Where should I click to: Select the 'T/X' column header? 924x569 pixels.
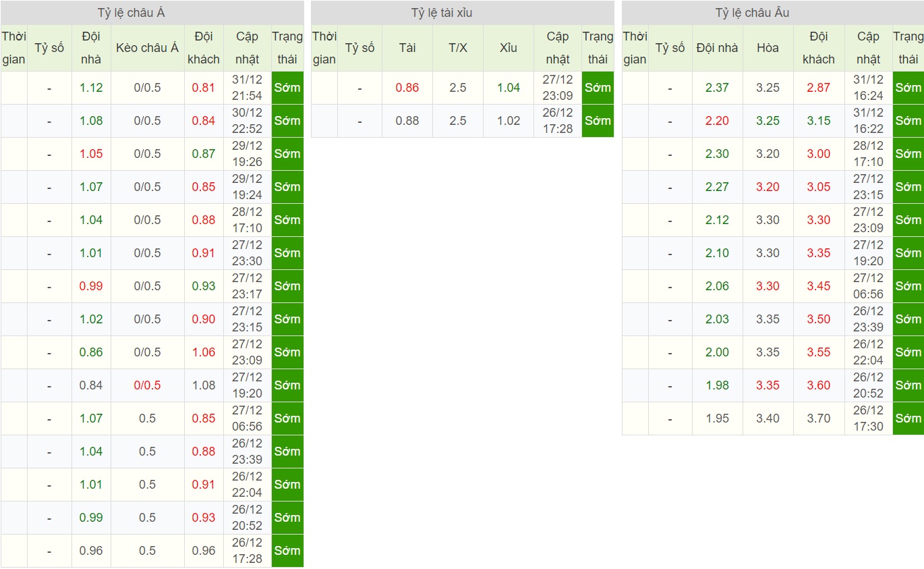(458, 48)
